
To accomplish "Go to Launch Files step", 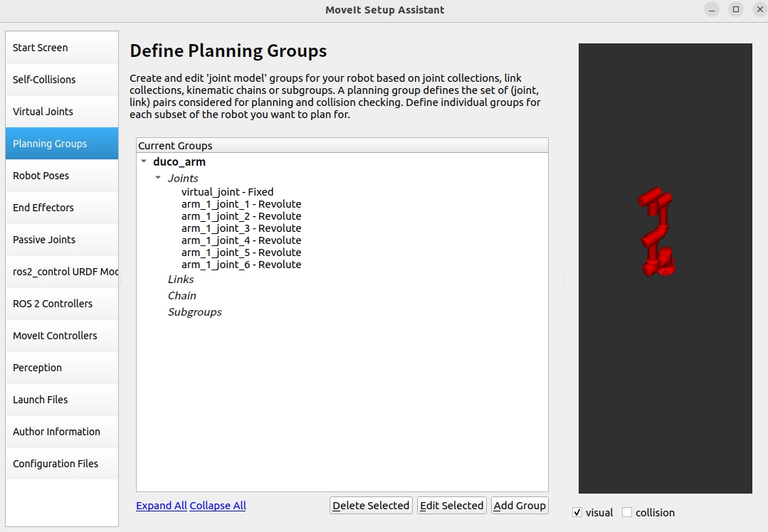I will 62,400.
